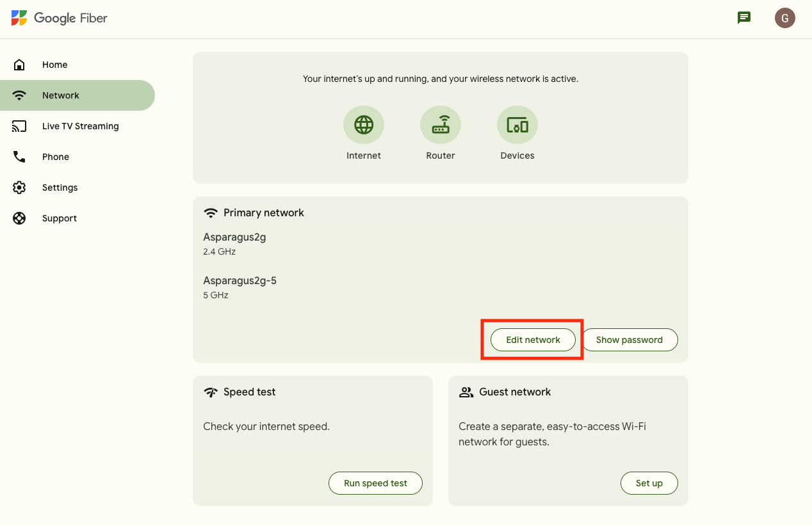Set up the guest network
Image resolution: width=812 pixels, height=526 pixels.
click(x=649, y=483)
